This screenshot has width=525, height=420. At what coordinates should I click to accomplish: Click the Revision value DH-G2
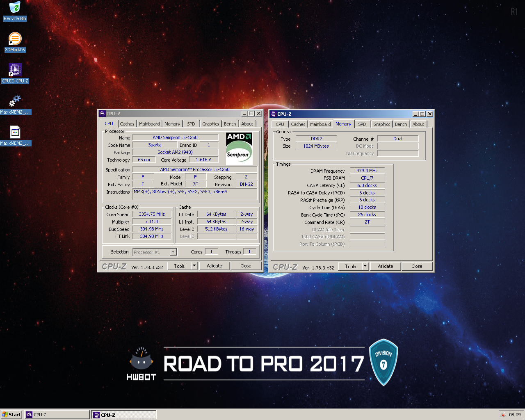click(x=247, y=184)
